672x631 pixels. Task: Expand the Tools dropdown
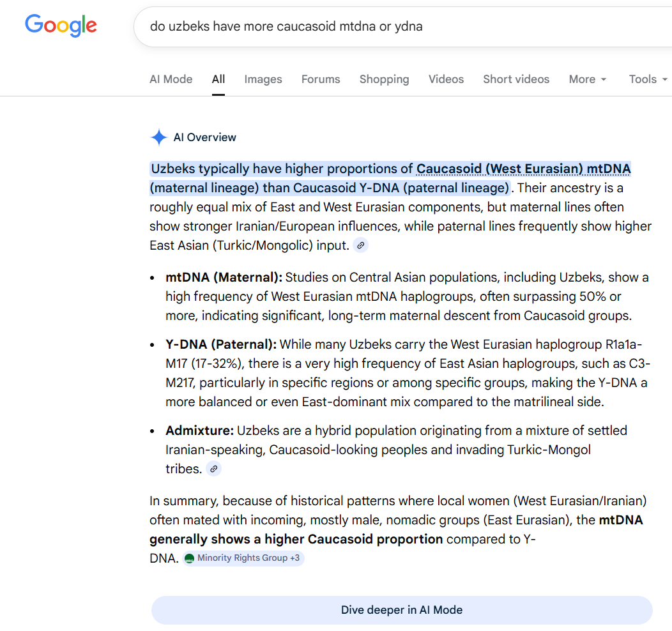click(x=648, y=79)
